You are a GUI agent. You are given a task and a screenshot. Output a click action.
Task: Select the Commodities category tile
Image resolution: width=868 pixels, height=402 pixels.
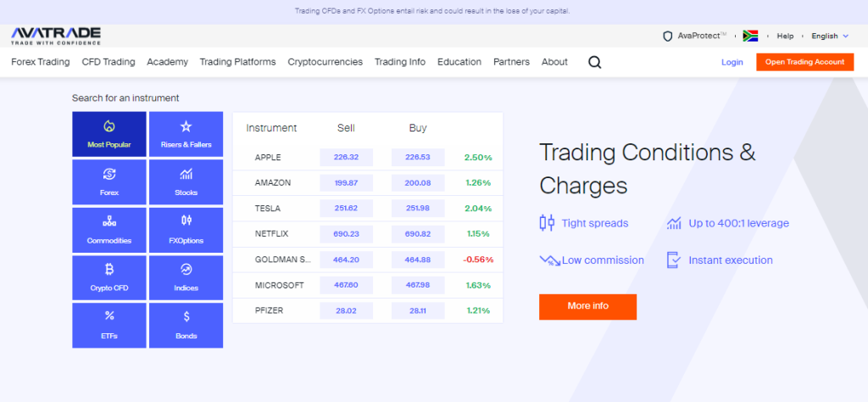click(109, 231)
